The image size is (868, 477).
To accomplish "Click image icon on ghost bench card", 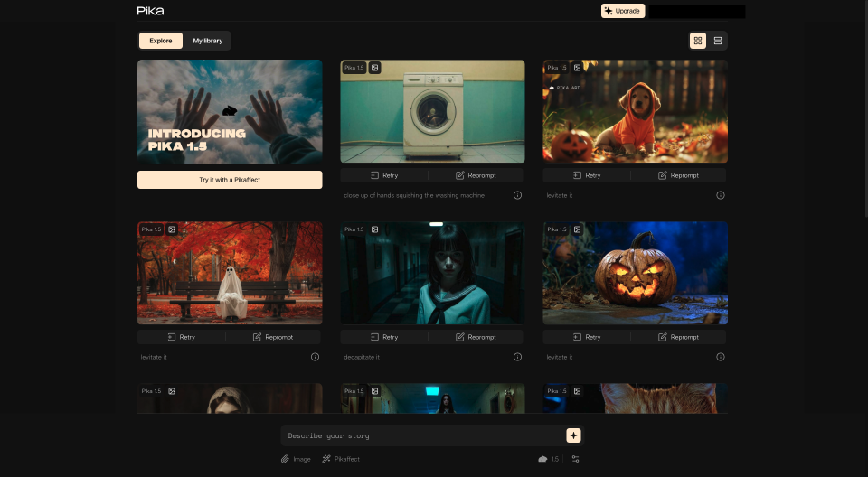I will click(x=172, y=229).
